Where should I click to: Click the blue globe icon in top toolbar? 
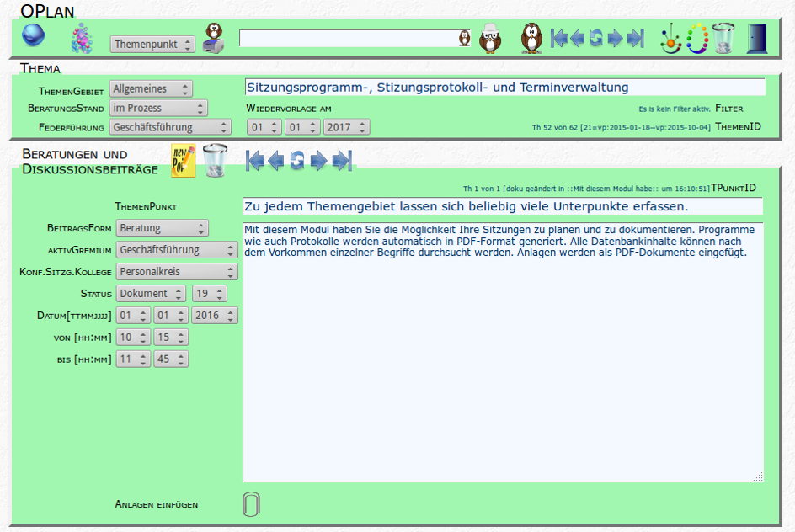coord(34,37)
